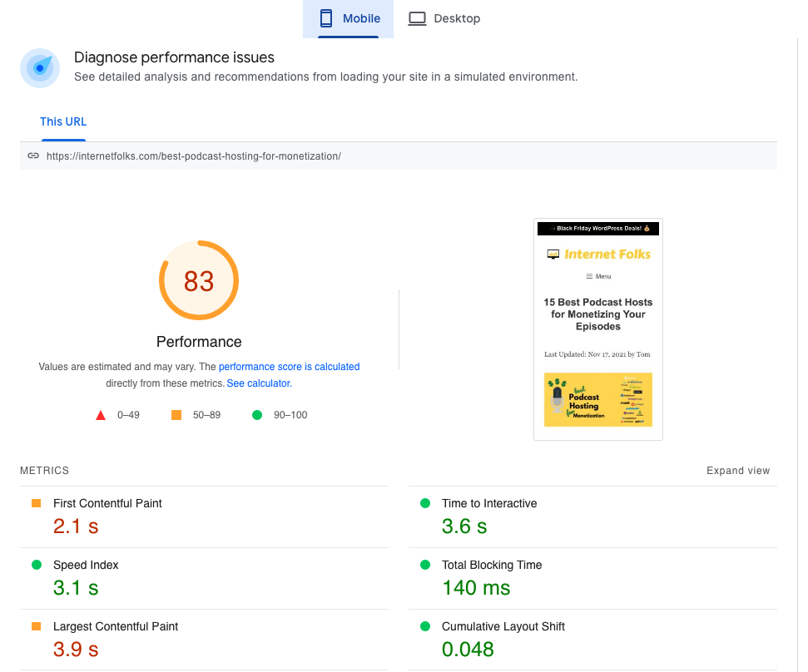Viewport: 808px width, 672px height.
Task: Click green dot beside Total Blocking Time
Action: [x=425, y=565]
